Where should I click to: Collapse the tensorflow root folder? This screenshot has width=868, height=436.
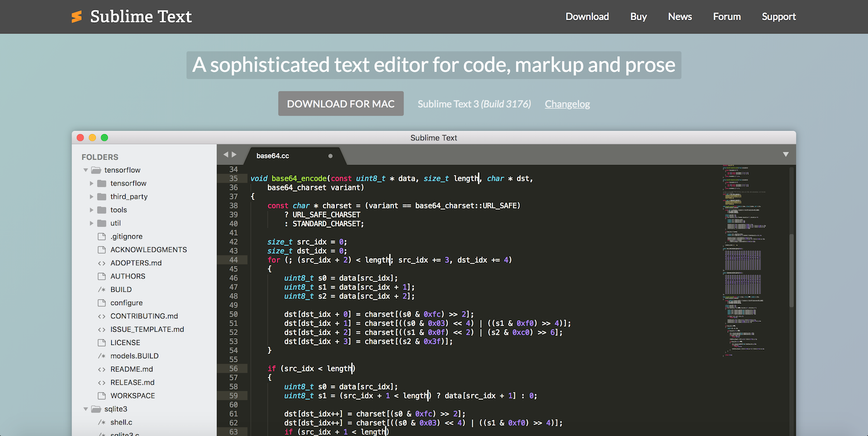click(86, 170)
